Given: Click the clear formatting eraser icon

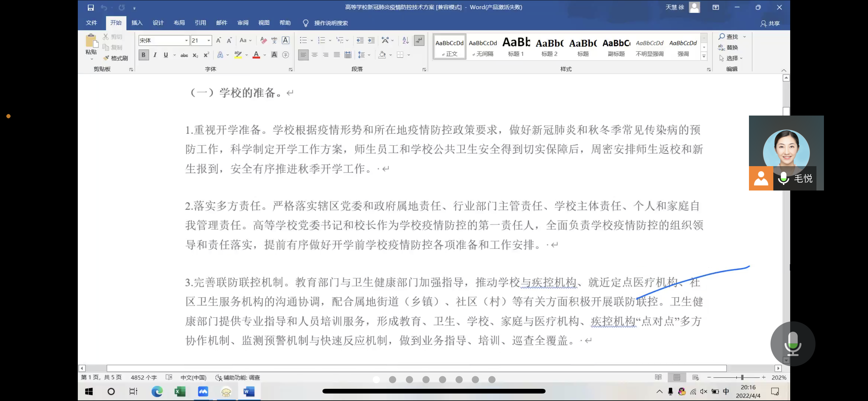Looking at the screenshot, I should tap(263, 40).
